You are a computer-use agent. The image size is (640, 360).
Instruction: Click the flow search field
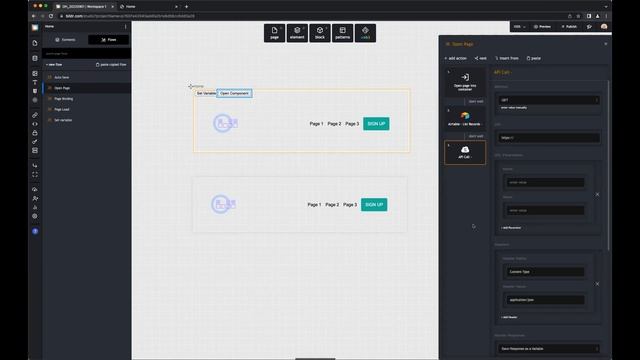tap(86, 53)
